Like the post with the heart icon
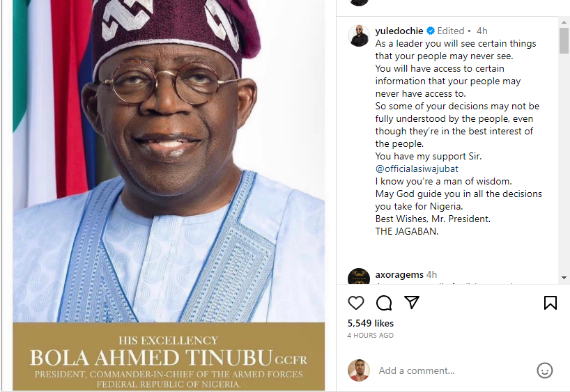The width and height of the screenshot is (570, 392). [x=356, y=303]
